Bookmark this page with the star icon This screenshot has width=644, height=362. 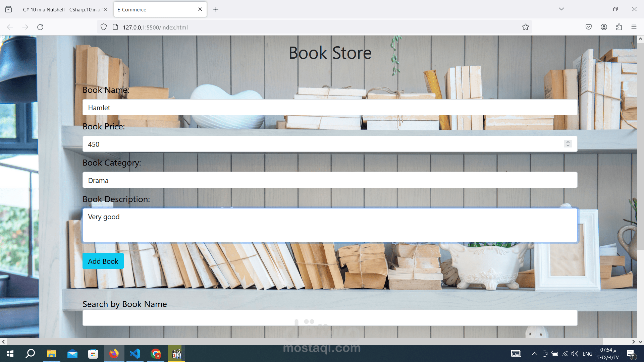pyautogui.click(x=525, y=27)
